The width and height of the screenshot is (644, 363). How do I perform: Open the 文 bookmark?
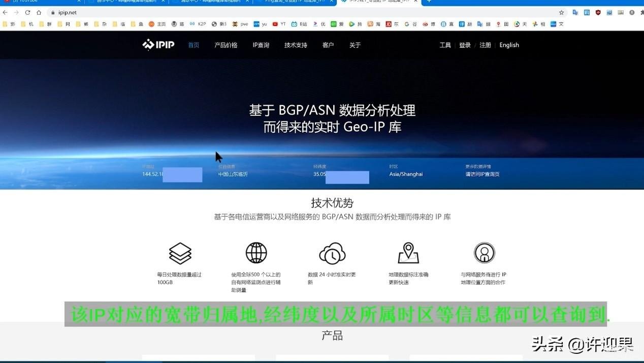pos(557,24)
